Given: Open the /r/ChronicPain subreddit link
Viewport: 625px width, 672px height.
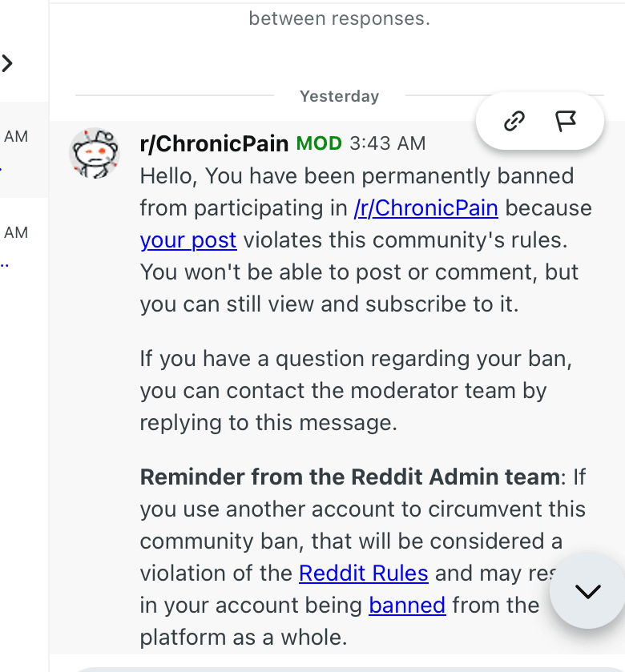Looking at the screenshot, I should click(426, 207).
